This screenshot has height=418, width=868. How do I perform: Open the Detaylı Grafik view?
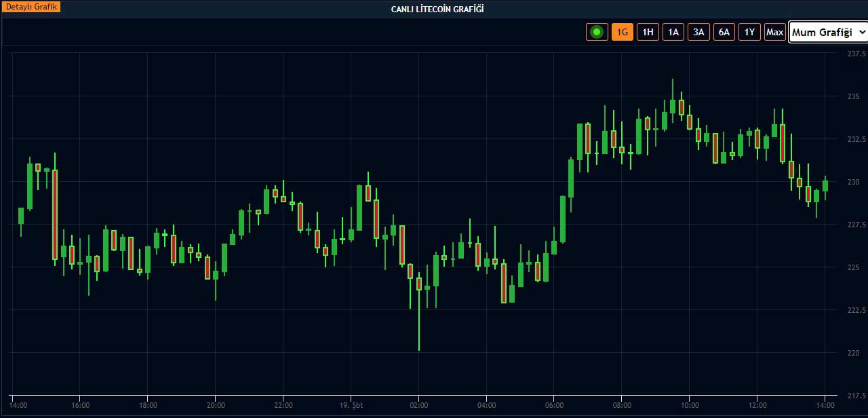[x=32, y=7]
